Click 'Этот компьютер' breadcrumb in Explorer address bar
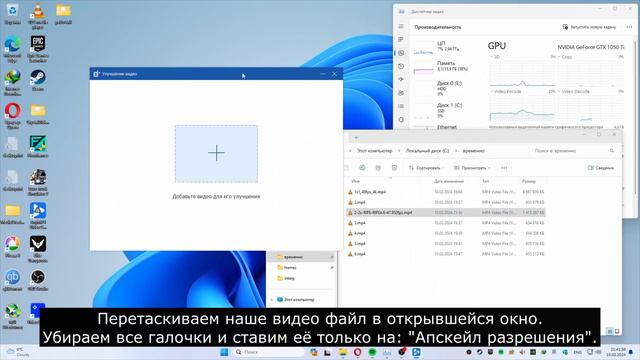Viewport: 640px width, 360px height. (x=374, y=151)
